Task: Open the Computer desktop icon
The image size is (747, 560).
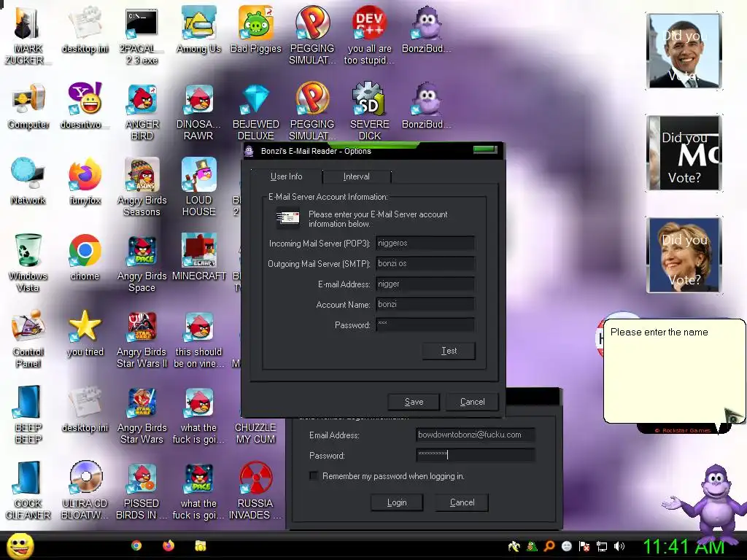Action: (x=28, y=106)
